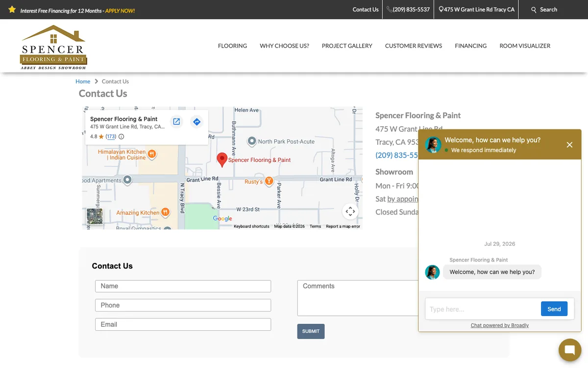Screen dimensions: 588x368
Task: Click the chat message input field
Action: (x=482, y=309)
